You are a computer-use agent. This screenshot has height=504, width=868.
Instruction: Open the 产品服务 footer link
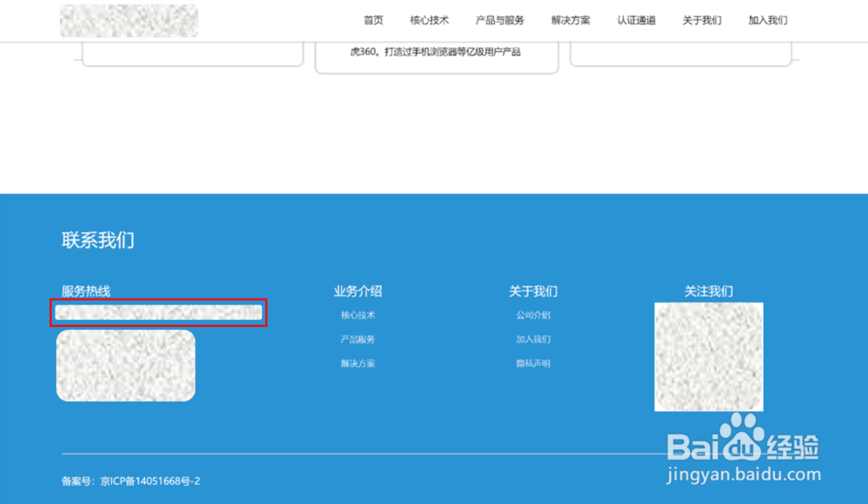pos(358,339)
